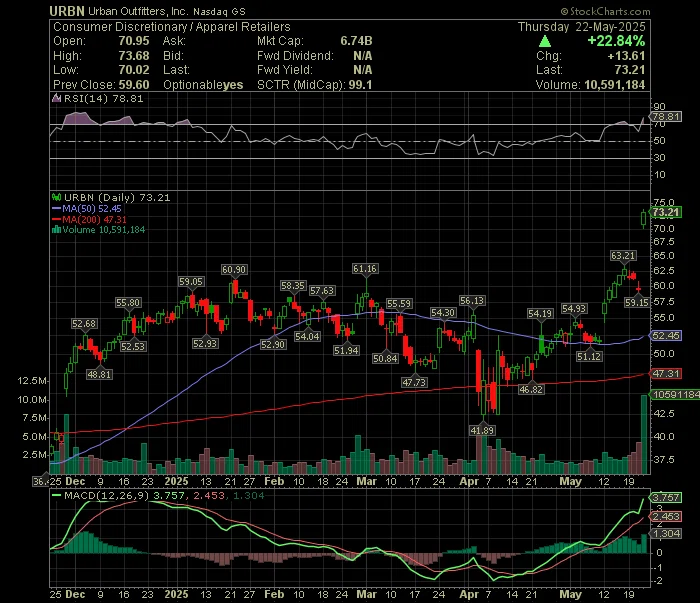This screenshot has width=700, height=603.
Task: Click the High price 73.68
Action: coord(133,56)
